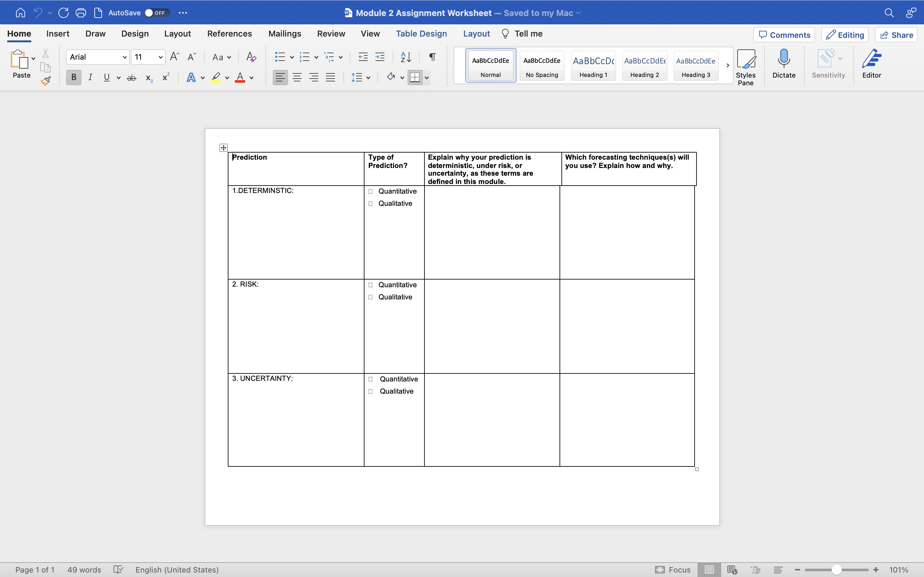
Task: Check Quantitative box in UNCERTAINTY row
Action: click(370, 379)
